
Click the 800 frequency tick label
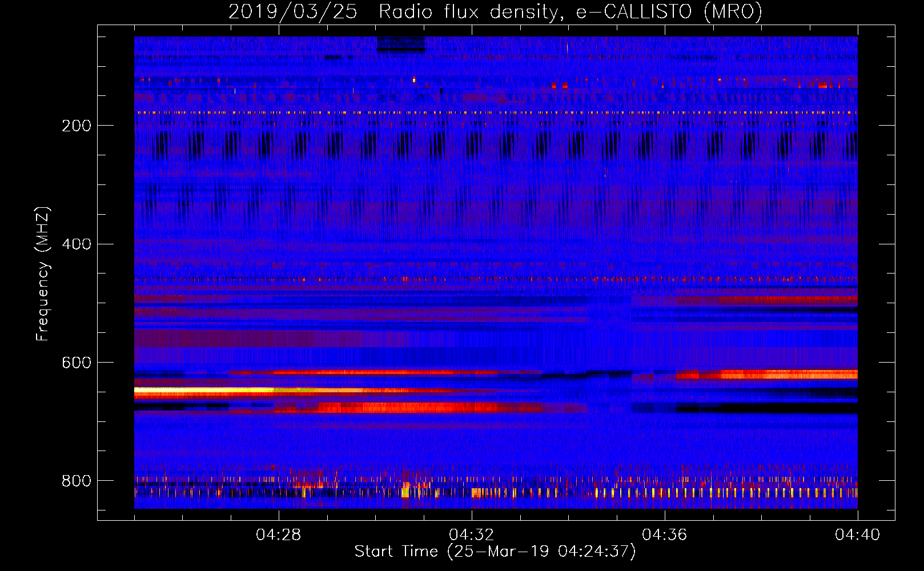(77, 481)
